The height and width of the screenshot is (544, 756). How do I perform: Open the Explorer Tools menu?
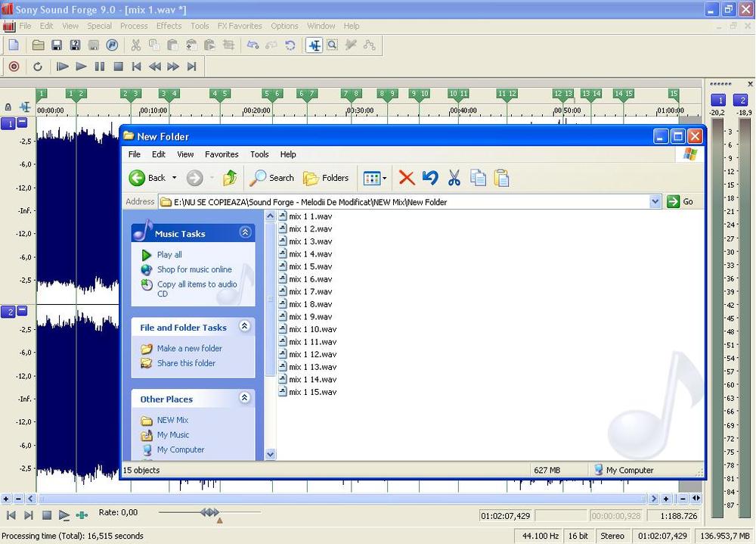(x=259, y=154)
